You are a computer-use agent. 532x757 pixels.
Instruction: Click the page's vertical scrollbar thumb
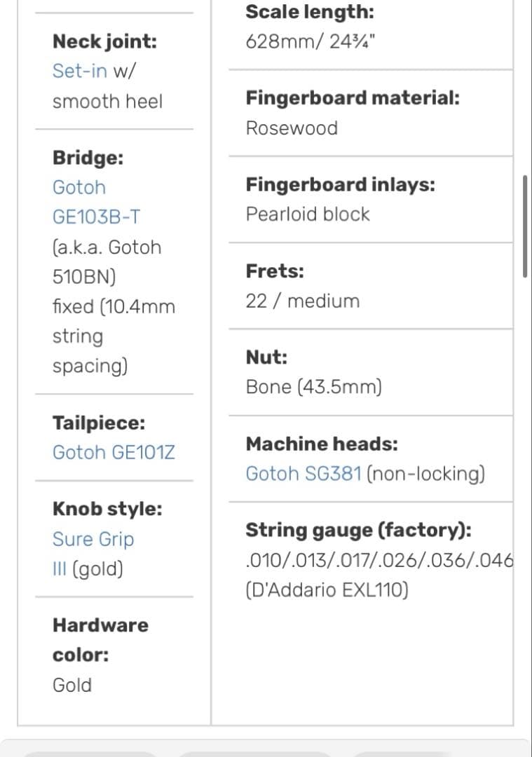524,226
